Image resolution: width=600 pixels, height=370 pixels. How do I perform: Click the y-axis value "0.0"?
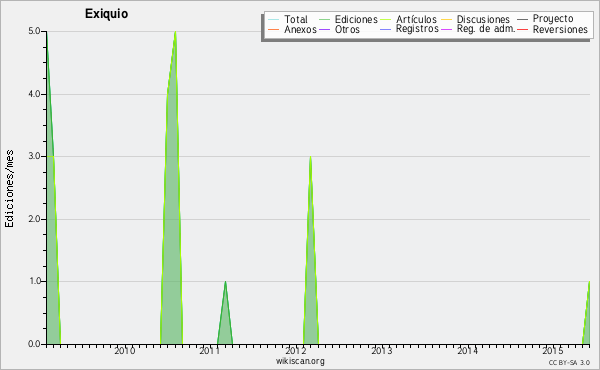pos(34,344)
